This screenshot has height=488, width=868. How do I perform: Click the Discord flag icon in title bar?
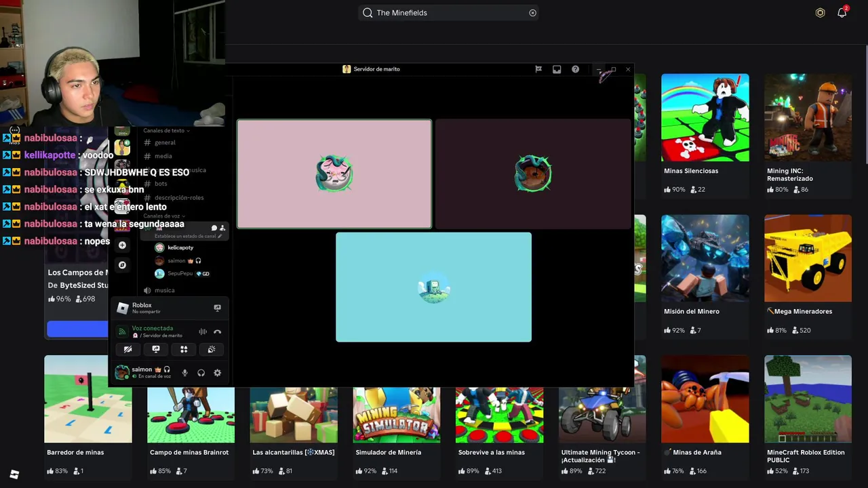click(x=538, y=69)
